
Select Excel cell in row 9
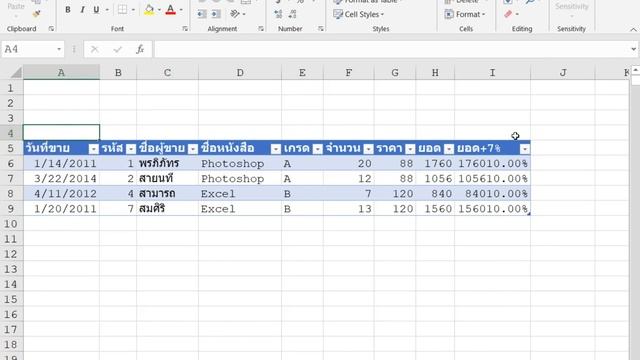(x=240, y=209)
